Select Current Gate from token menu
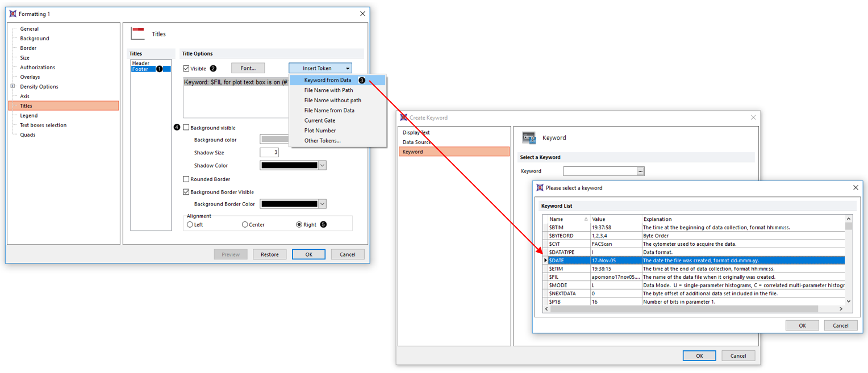868x373 pixels. point(319,120)
